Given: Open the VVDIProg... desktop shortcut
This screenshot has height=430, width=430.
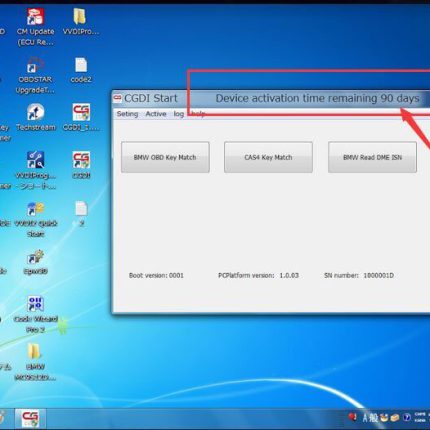Looking at the screenshot, I should click(x=36, y=171).
